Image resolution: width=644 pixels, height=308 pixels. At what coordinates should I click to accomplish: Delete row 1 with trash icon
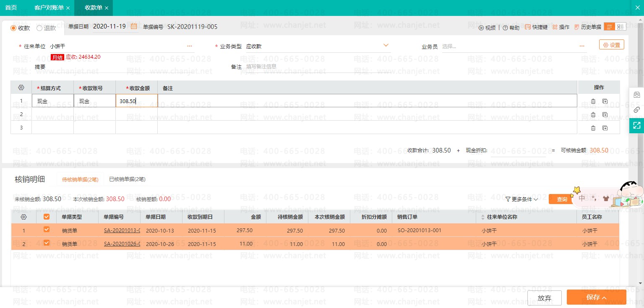[x=593, y=101]
